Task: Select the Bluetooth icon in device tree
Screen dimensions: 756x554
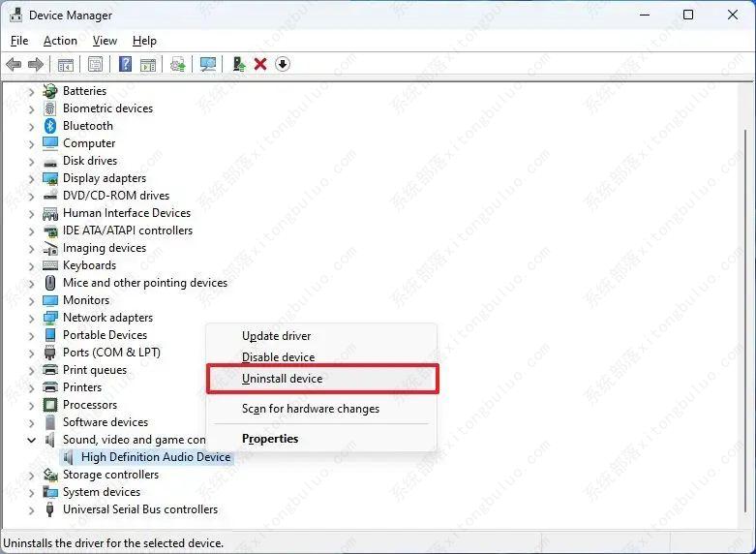Action: coord(51,126)
